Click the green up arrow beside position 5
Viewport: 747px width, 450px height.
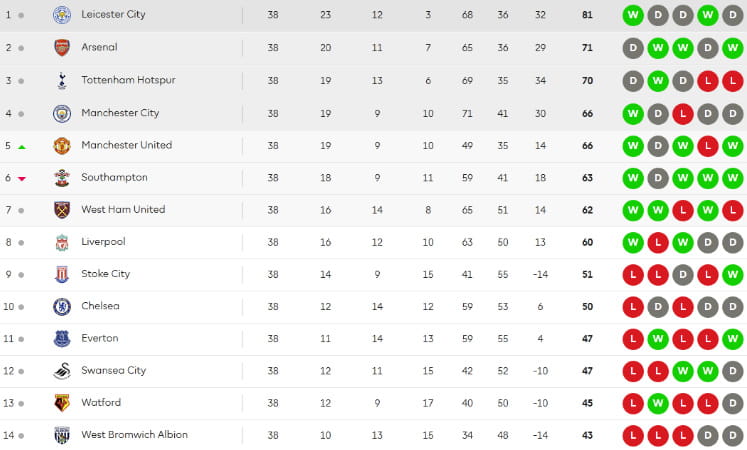21,147
